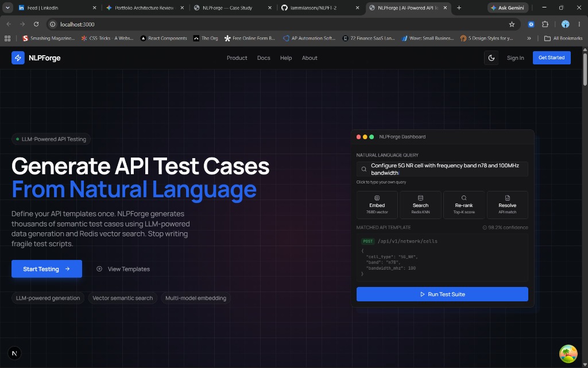Open the Product nav menu item
This screenshot has width=588, height=368.
pyautogui.click(x=237, y=58)
